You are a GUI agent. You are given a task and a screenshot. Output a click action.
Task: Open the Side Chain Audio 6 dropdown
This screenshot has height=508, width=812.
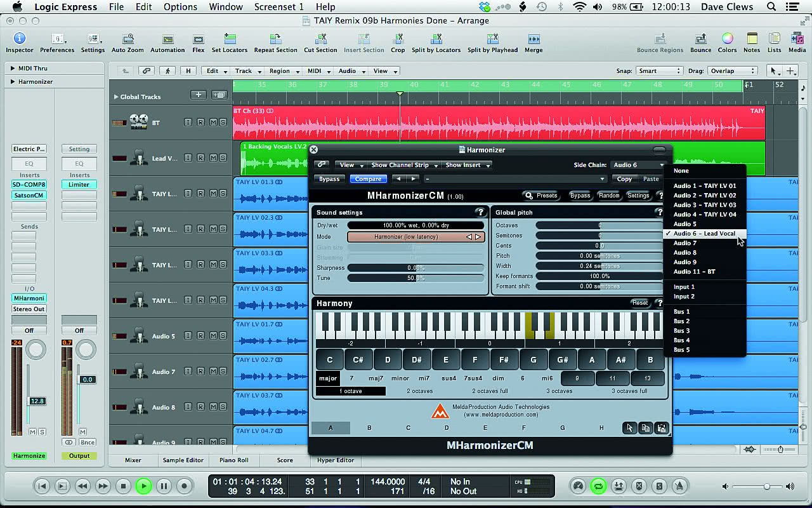(638, 165)
